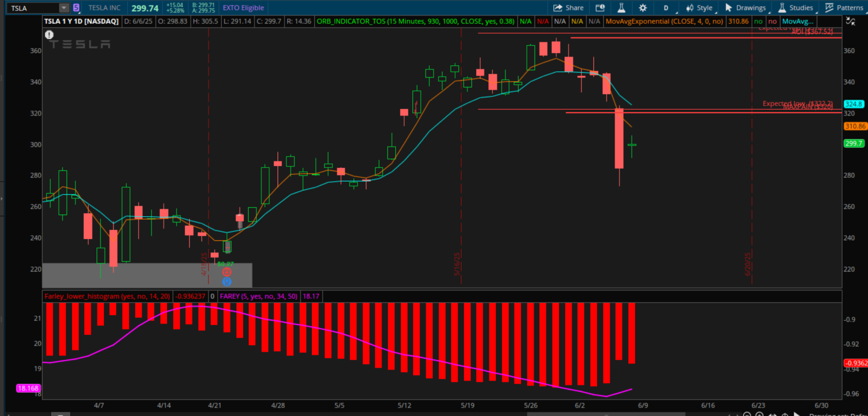This screenshot has height=416, width=868.
Task: Click into the TSLA symbol entry field
Action: tap(33, 8)
